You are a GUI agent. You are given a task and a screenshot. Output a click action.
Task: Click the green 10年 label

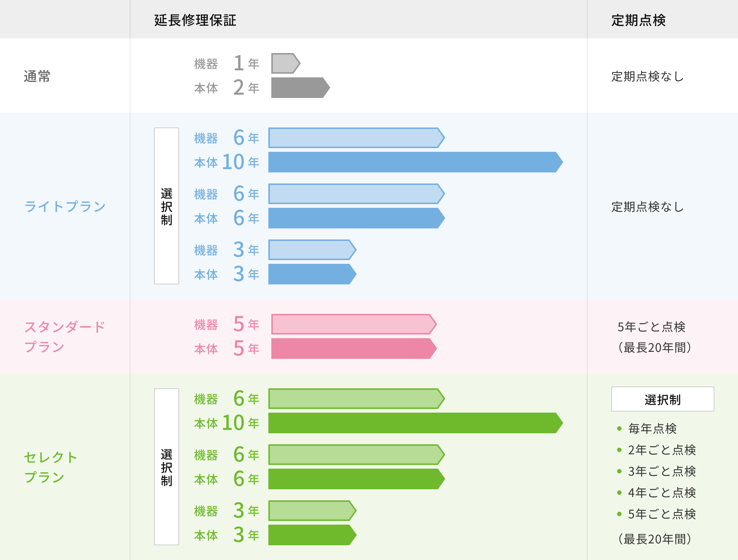(241, 423)
